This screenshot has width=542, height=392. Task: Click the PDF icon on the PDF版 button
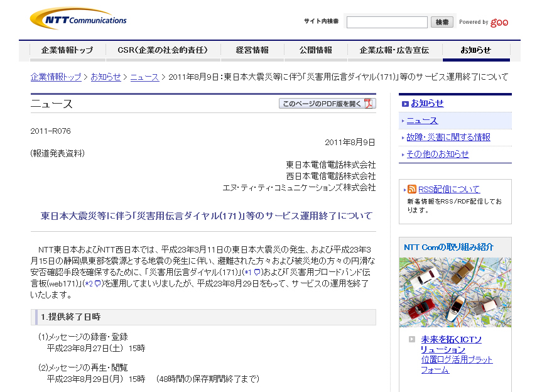pos(369,104)
